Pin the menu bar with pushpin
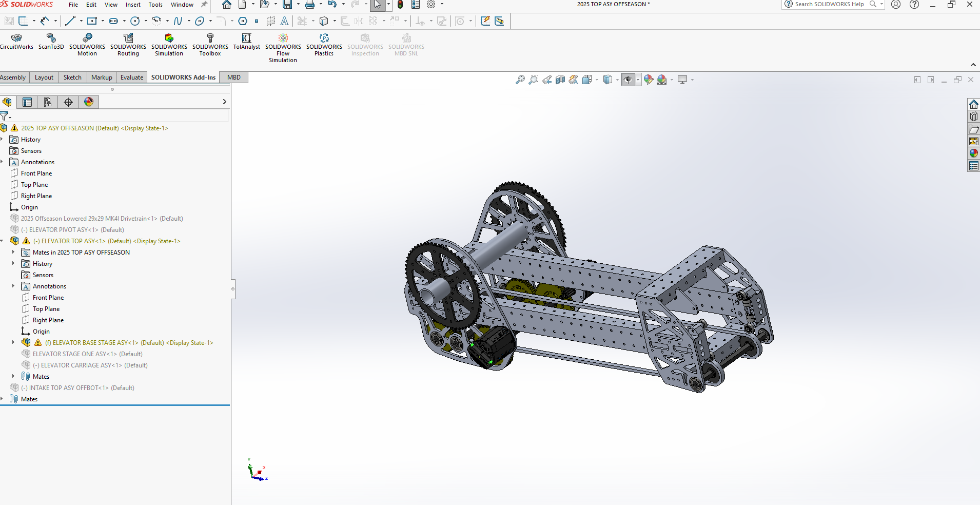This screenshot has width=980, height=505. click(204, 5)
